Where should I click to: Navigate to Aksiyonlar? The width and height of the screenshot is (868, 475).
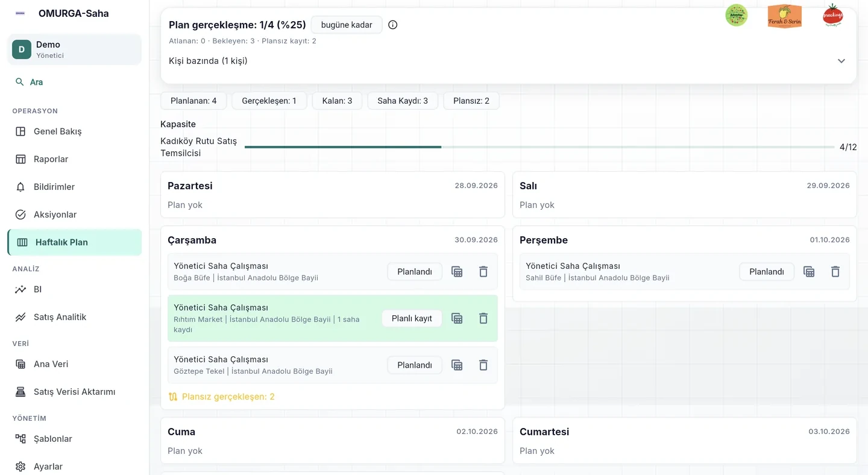[75, 215]
